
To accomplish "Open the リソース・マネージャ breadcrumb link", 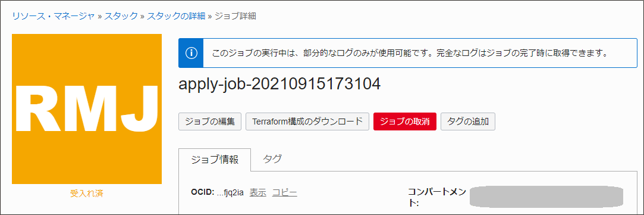I will pos(54,17).
